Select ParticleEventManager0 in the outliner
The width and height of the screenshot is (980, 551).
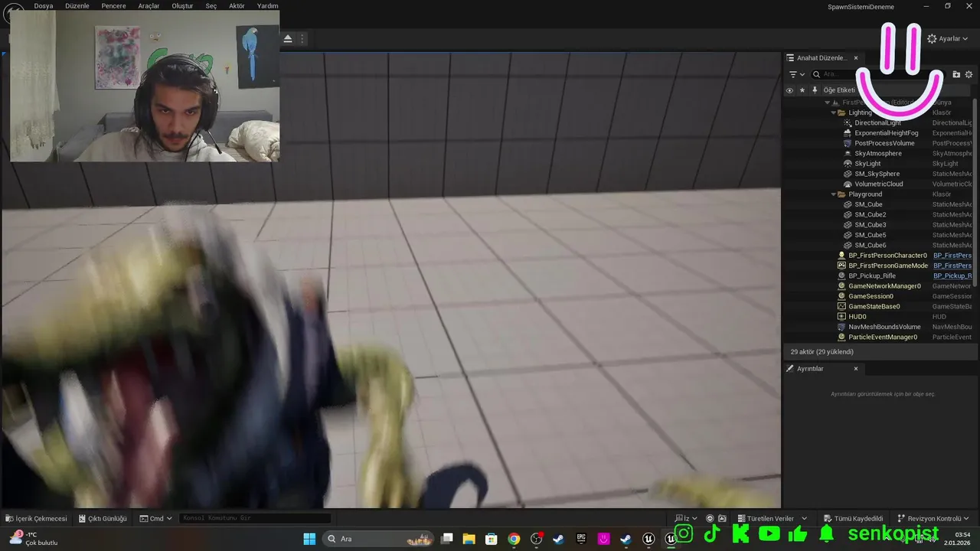[883, 337]
